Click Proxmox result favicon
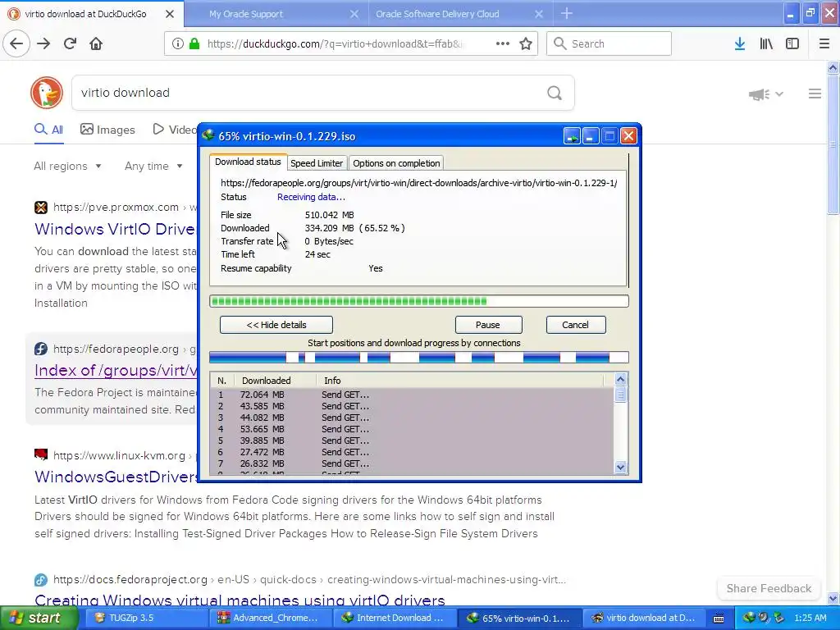 pos(41,208)
